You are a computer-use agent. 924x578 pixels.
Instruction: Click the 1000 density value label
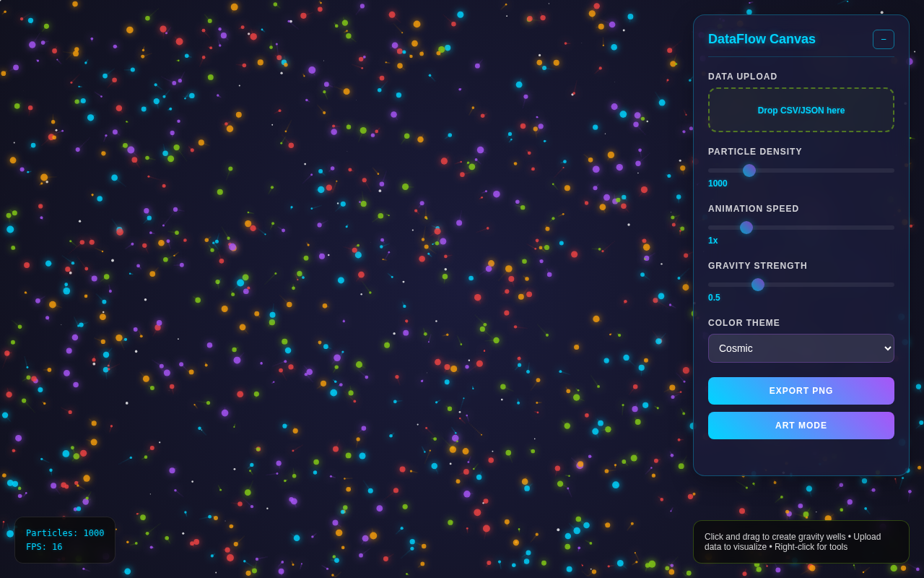(717, 183)
